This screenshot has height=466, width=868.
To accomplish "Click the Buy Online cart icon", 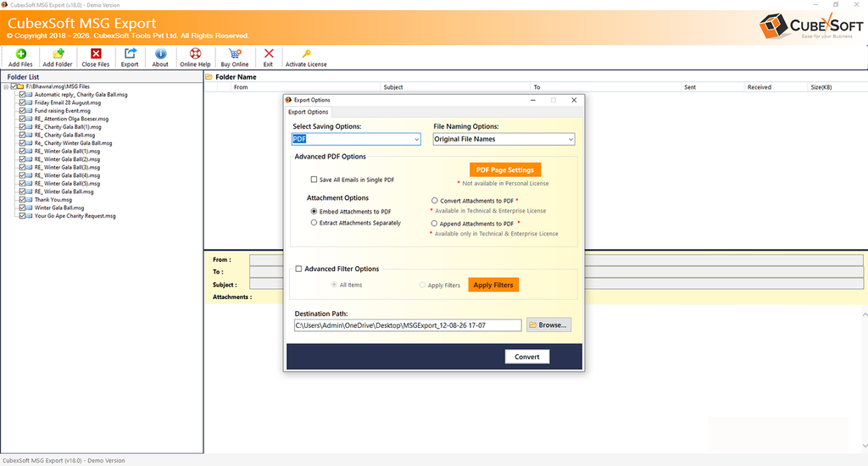I will coord(236,53).
